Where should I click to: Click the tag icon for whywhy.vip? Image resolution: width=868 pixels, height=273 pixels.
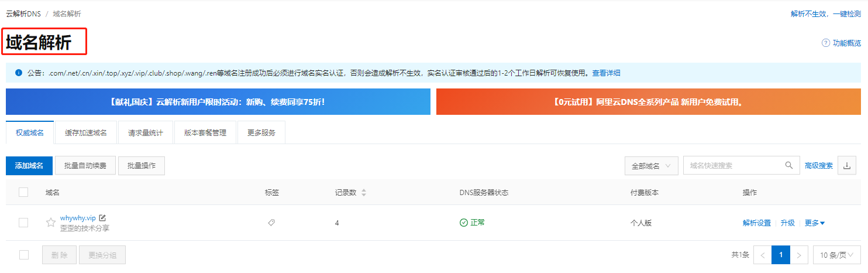271,223
